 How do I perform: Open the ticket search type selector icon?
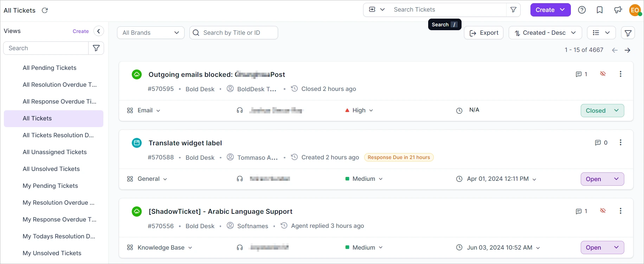pos(377,9)
